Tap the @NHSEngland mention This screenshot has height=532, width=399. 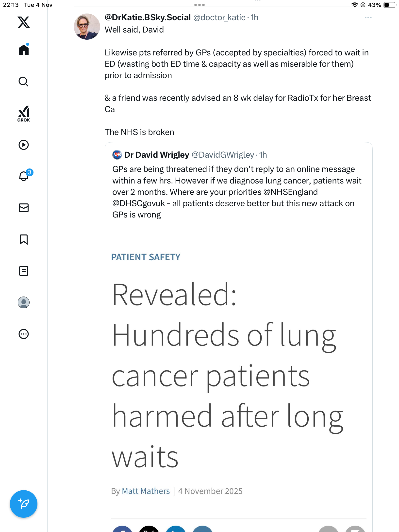(x=290, y=192)
